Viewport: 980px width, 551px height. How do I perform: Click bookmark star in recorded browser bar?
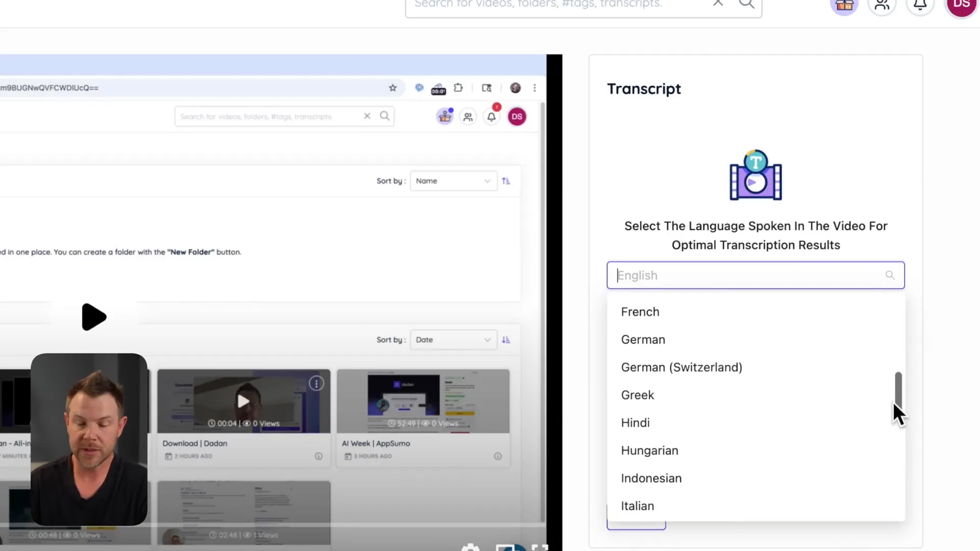[393, 88]
